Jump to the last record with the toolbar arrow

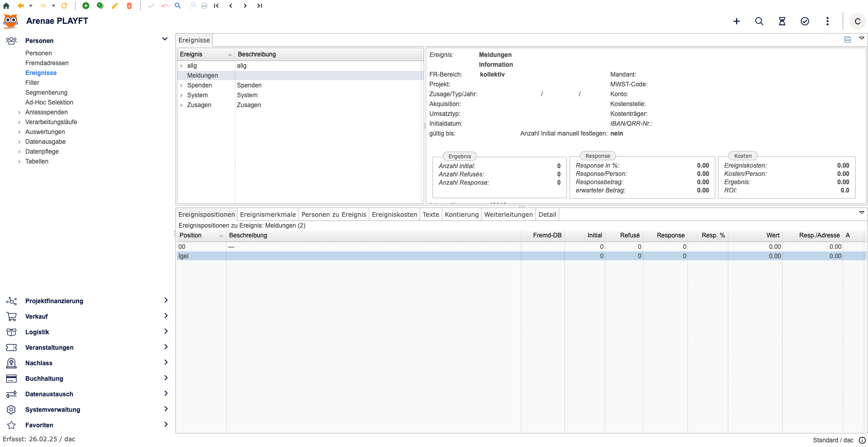[260, 6]
